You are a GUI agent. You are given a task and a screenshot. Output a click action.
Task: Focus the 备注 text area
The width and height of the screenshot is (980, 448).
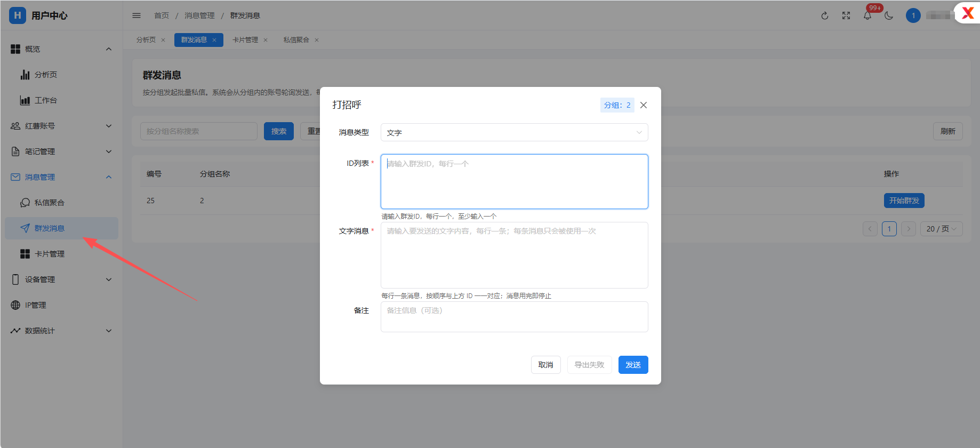(515, 317)
